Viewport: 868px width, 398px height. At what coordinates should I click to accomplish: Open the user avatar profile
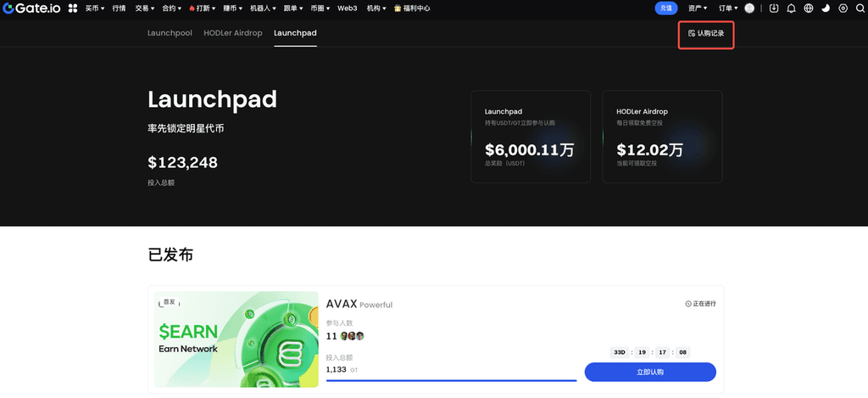749,8
